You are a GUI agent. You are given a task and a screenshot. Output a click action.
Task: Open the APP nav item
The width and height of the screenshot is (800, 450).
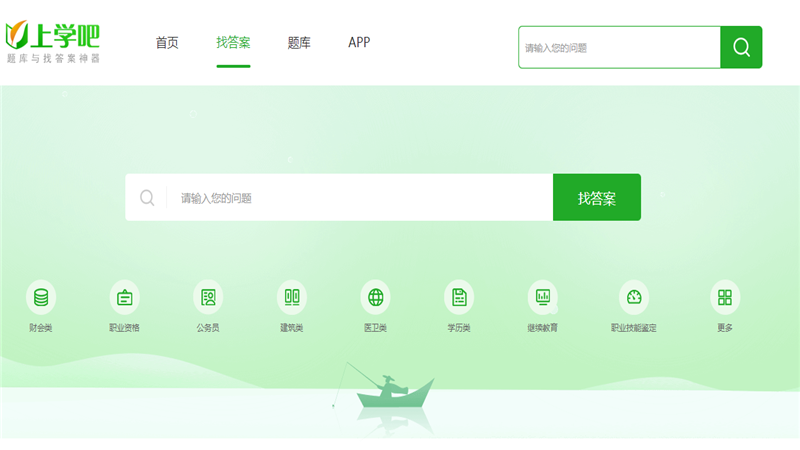tap(359, 42)
